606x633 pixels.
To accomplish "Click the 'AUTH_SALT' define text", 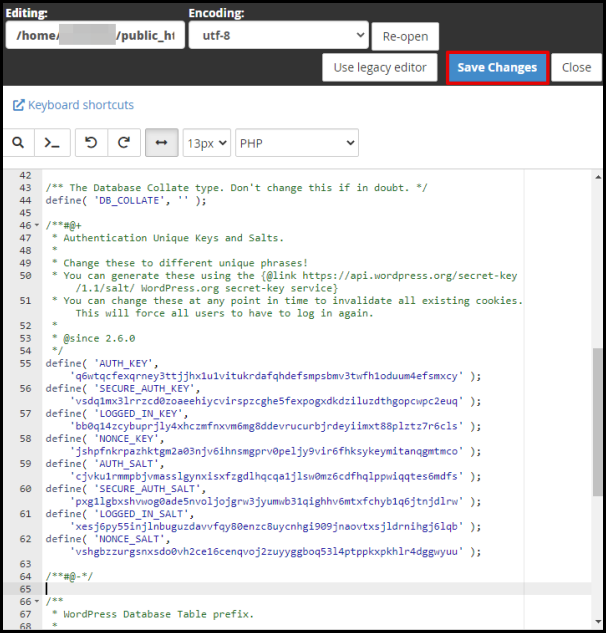I will point(105,463).
